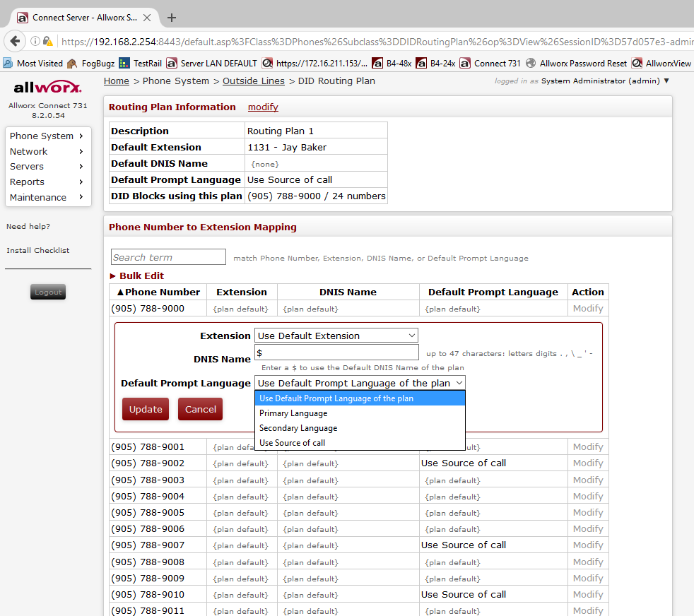Screen dimensions: 694x616
Task: Expand the Servers menu
Action: tap(48, 167)
